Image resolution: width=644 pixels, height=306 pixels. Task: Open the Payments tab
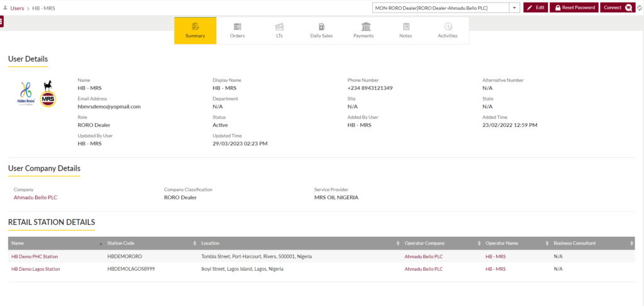[364, 31]
